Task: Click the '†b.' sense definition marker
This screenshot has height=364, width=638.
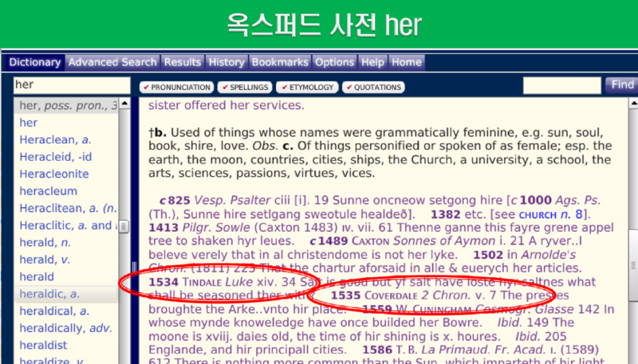Action: pyautogui.click(x=158, y=132)
